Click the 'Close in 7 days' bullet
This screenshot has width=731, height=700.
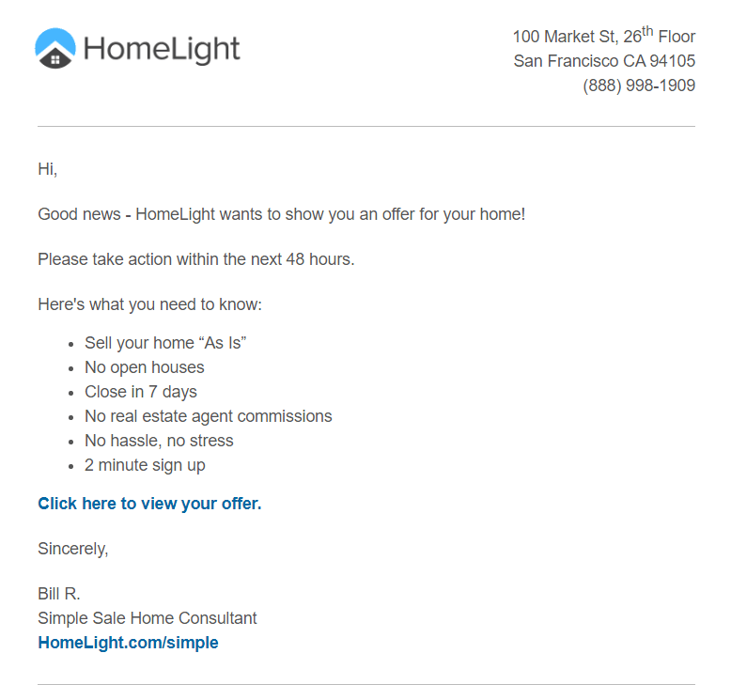coord(141,392)
